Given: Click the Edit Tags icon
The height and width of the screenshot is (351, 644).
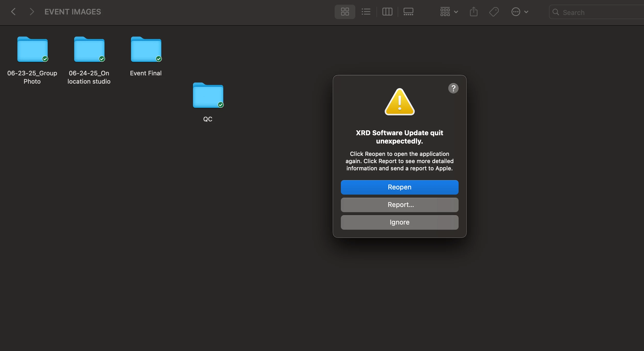Looking at the screenshot, I should 494,12.
